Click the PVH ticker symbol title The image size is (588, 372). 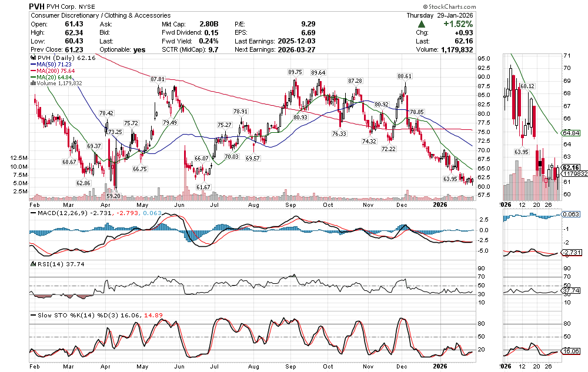39,5
